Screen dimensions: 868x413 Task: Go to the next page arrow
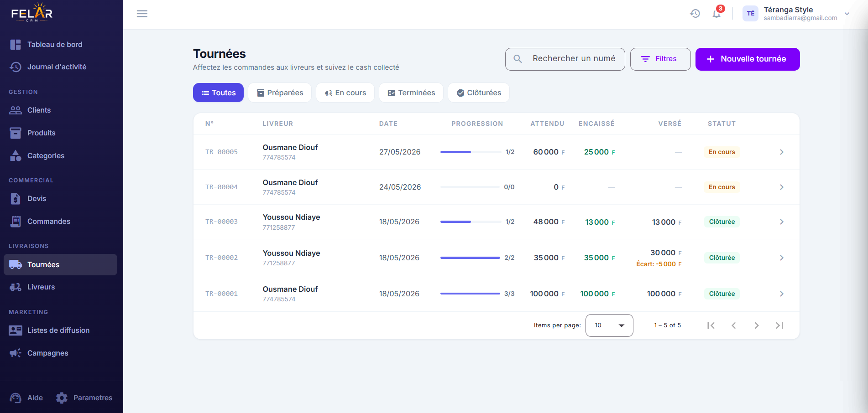(757, 325)
